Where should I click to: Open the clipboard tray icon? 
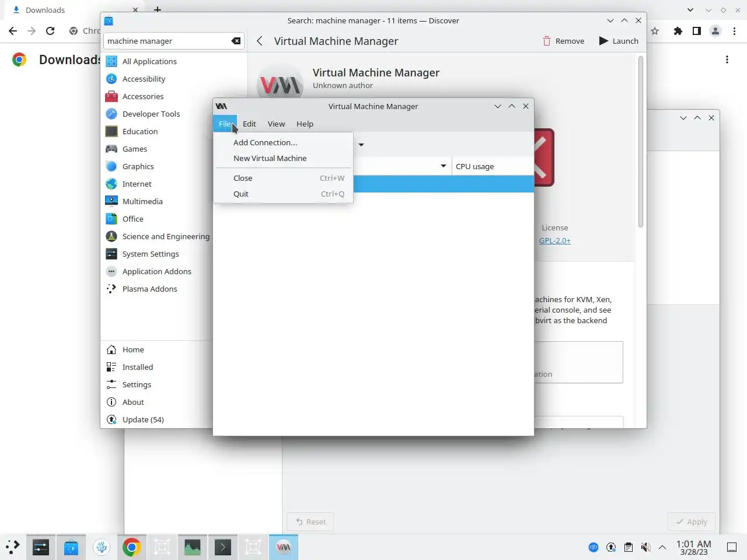tap(629, 547)
